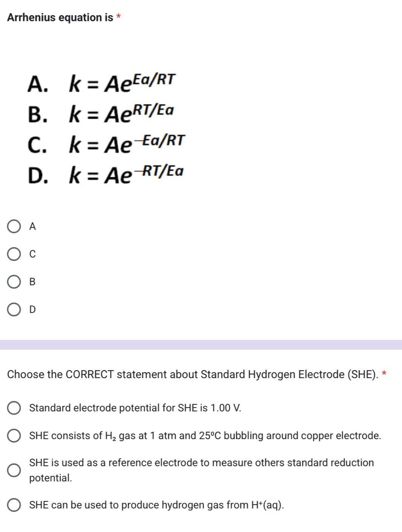Select the H2 gas bubbling around copper electrode option
The image size is (402, 532).
click(x=14, y=435)
